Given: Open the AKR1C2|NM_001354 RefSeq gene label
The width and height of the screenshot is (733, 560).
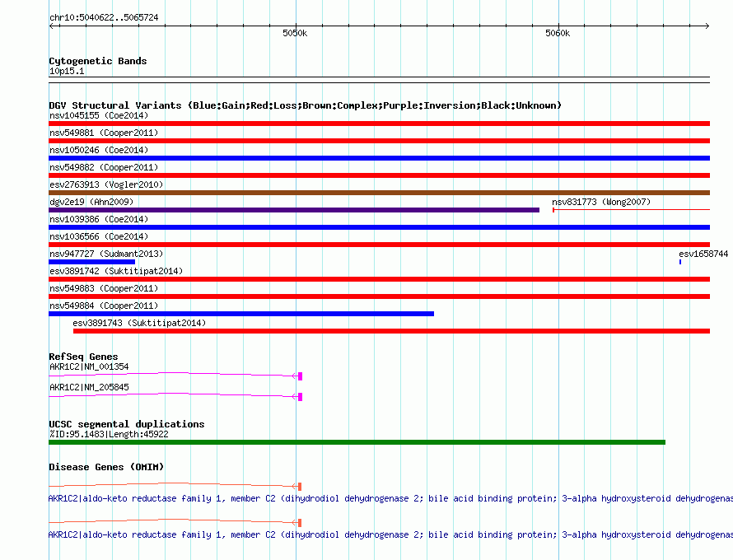Looking at the screenshot, I should (x=89, y=367).
